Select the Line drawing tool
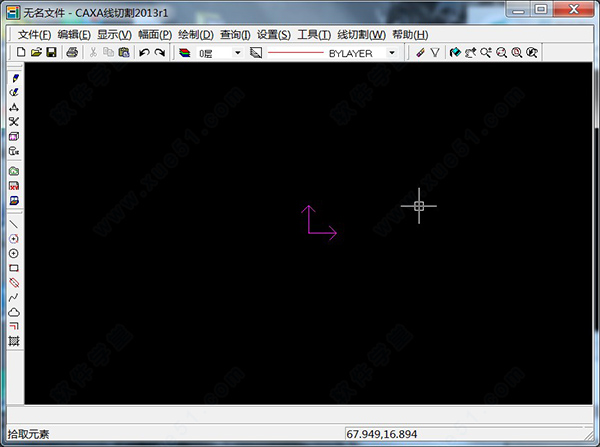The height and width of the screenshot is (447, 600). coord(14,224)
